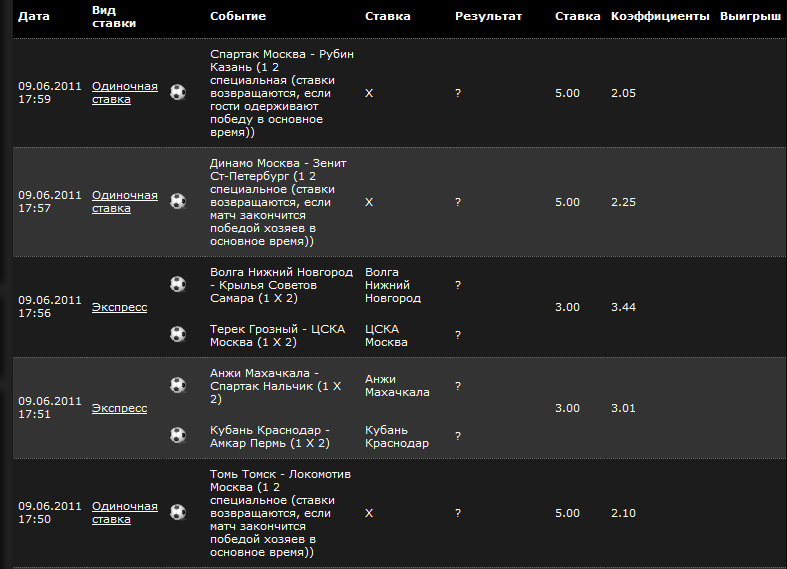Click X bet in Томь Томск row

tap(369, 513)
